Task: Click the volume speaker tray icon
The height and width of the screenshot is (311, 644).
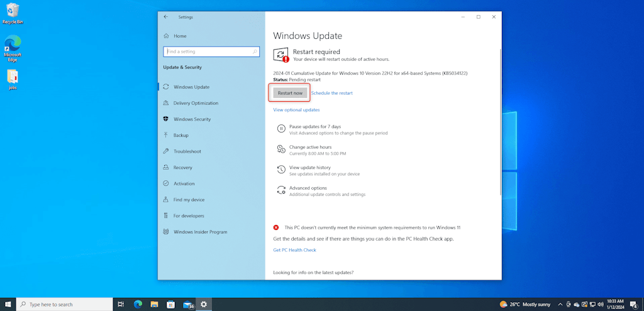Action: pos(601,305)
